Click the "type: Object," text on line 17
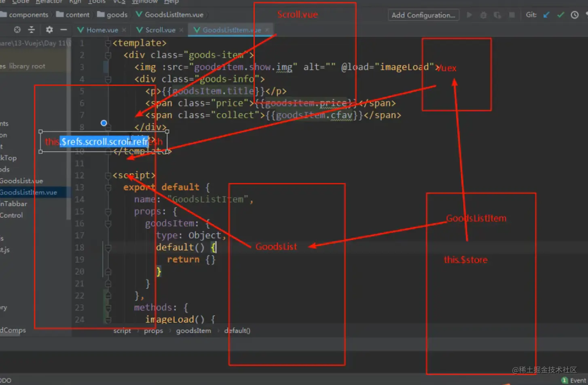The image size is (588, 385). pyautogui.click(x=191, y=235)
